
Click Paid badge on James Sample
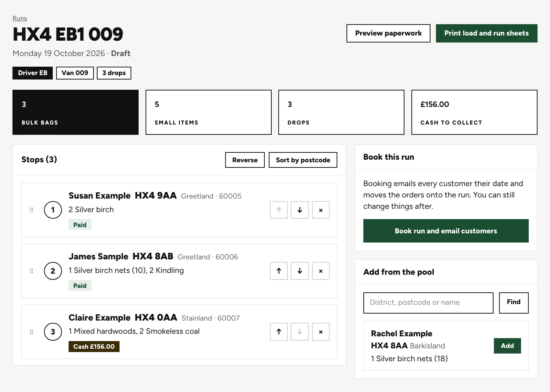80,286
